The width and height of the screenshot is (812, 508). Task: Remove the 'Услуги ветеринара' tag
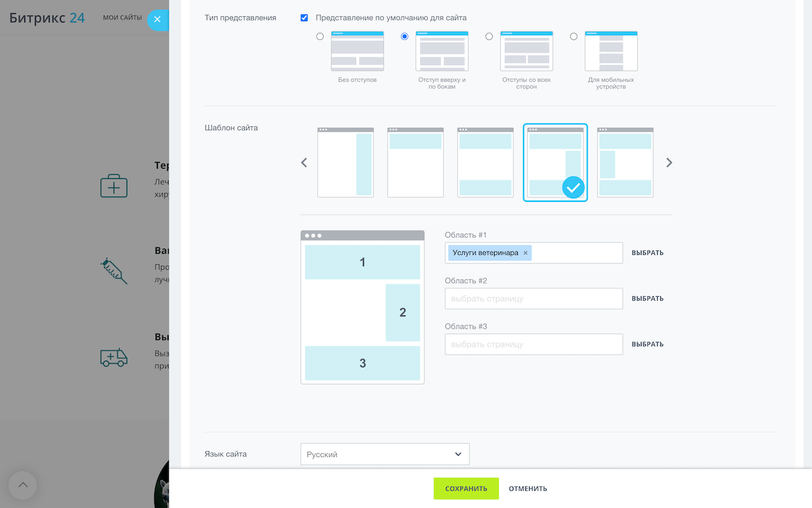point(525,253)
